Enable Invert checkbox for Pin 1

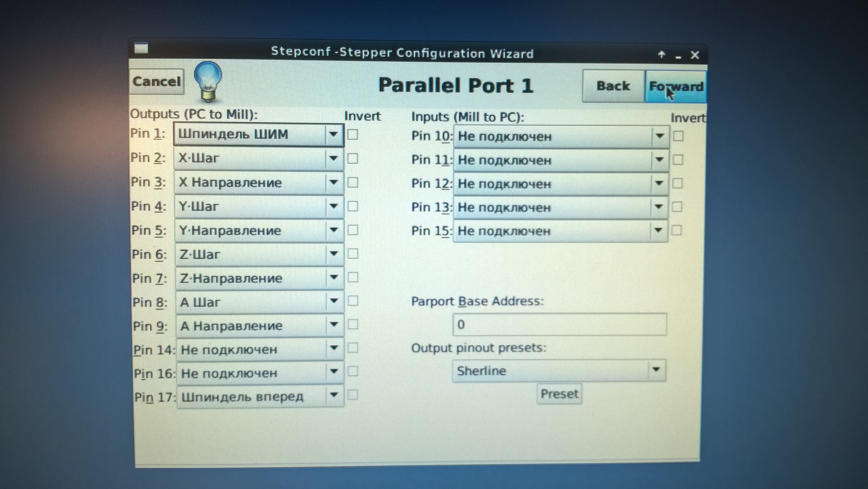[x=352, y=135]
